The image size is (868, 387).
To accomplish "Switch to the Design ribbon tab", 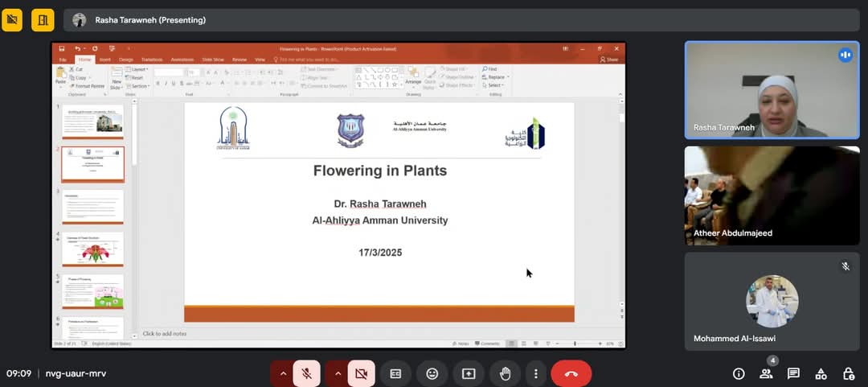I will [126, 60].
